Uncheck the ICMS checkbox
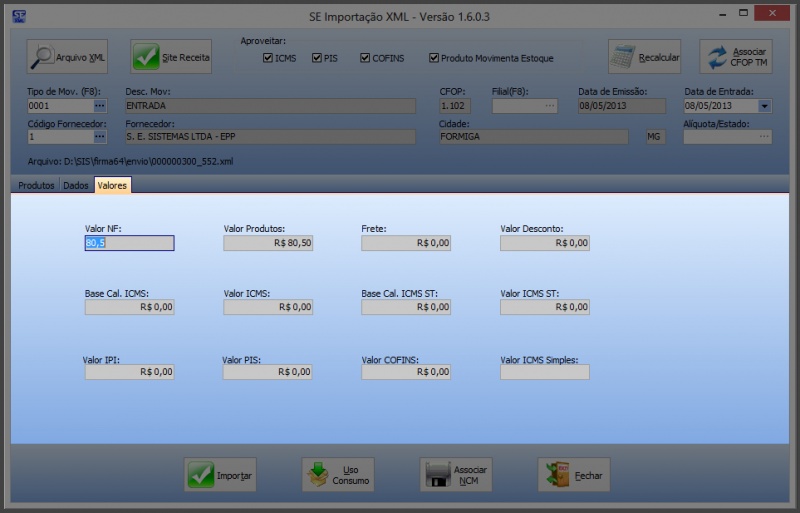 (268, 58)
